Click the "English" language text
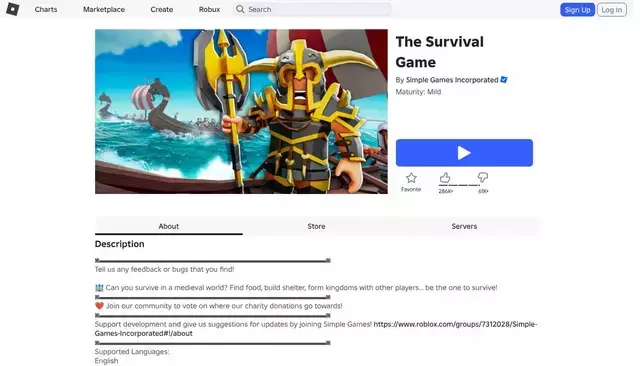Screen dimensions: 640x366 (x=107, y=361)
